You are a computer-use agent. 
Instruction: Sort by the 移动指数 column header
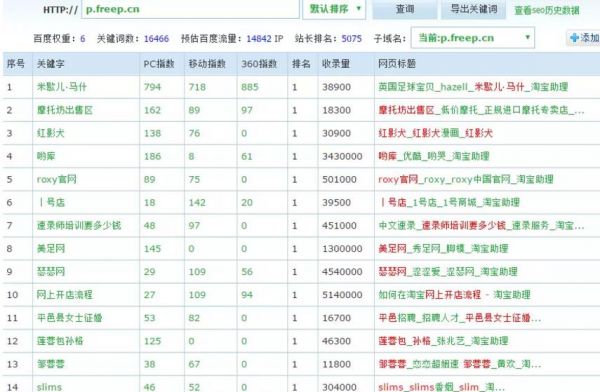[207, 64]
